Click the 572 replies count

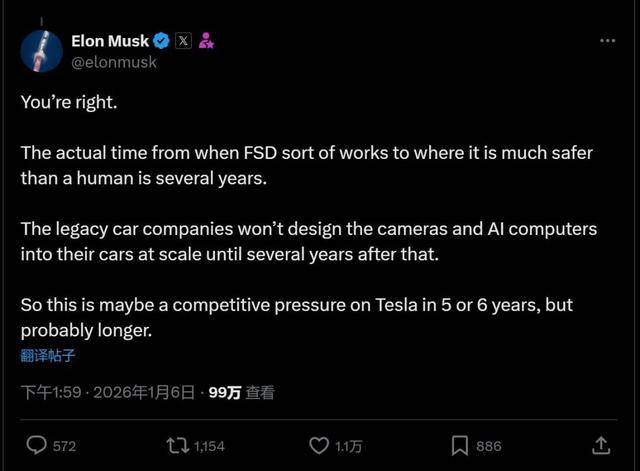(64, 446)
